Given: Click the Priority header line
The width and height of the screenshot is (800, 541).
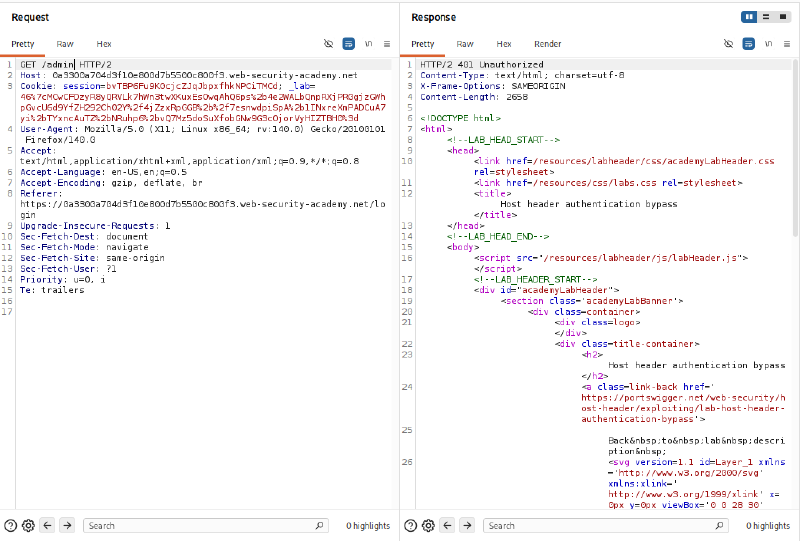Looking at the screenshot, I should 63,279.
